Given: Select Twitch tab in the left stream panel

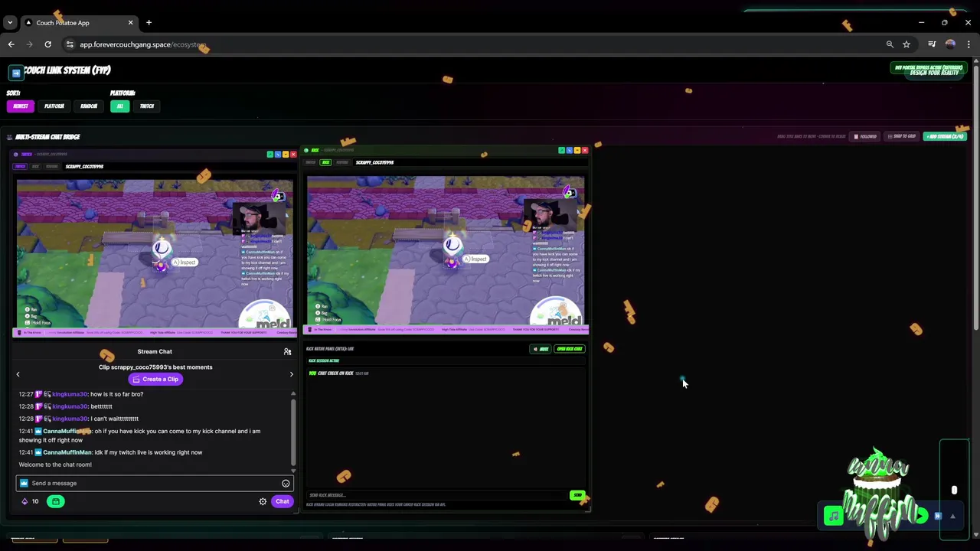Looking at the screenshot, I should (21, 166).
